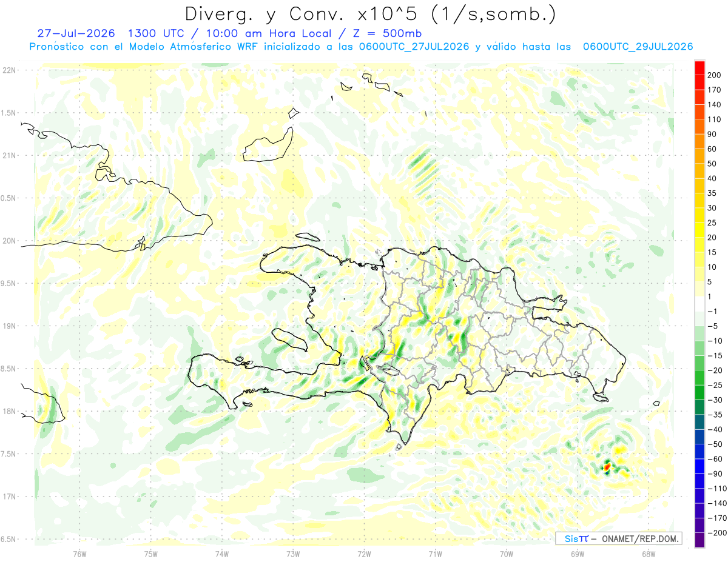Click the '-20' value on the color scale
Viewport: 728px width, 562px height.
[714, 370]
